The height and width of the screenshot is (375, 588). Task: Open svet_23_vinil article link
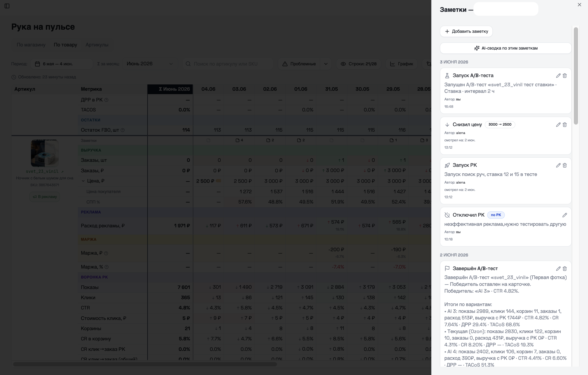coord(45,172)
